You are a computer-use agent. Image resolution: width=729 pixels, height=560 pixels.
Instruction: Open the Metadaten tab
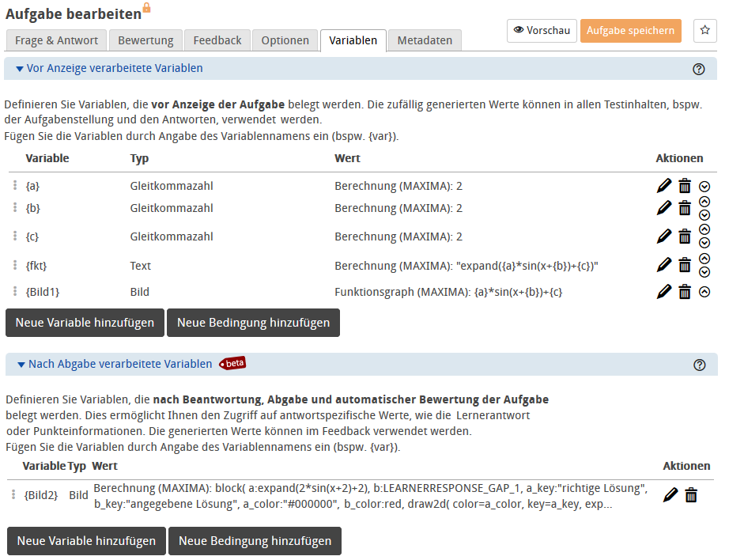tap(425, 40)
